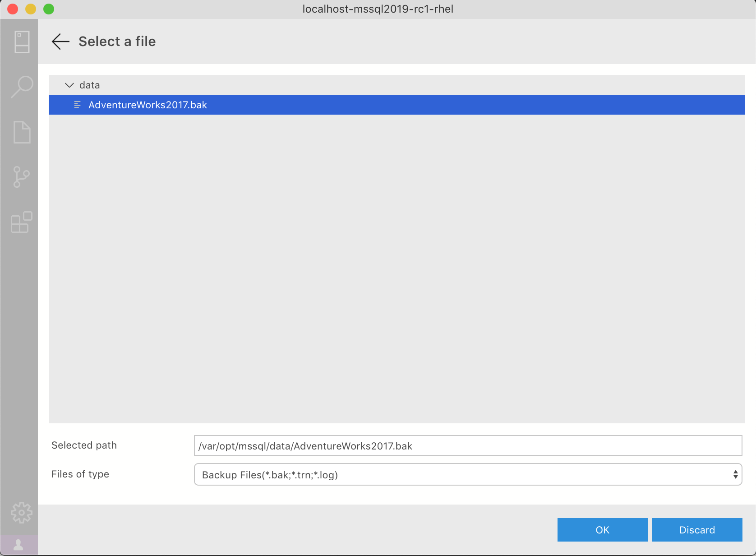Open the Connections panel in the sidebar
Image resolution: width=756 pixels, height=556 pixels.
tap(21, 42)
